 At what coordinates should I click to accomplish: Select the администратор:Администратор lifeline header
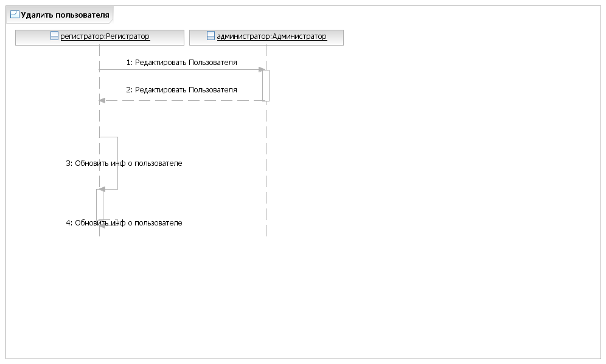tap(266, 38)
